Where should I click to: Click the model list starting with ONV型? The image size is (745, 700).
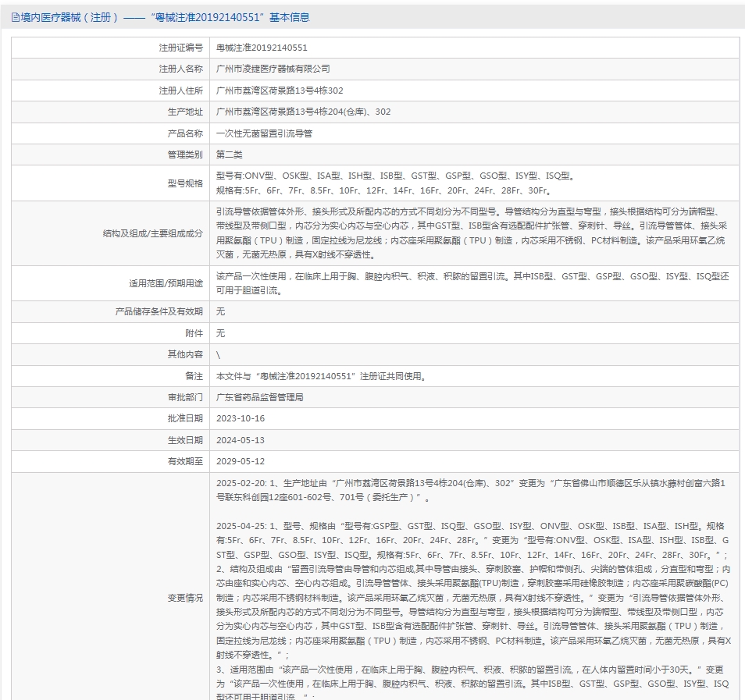click(396, 176)
